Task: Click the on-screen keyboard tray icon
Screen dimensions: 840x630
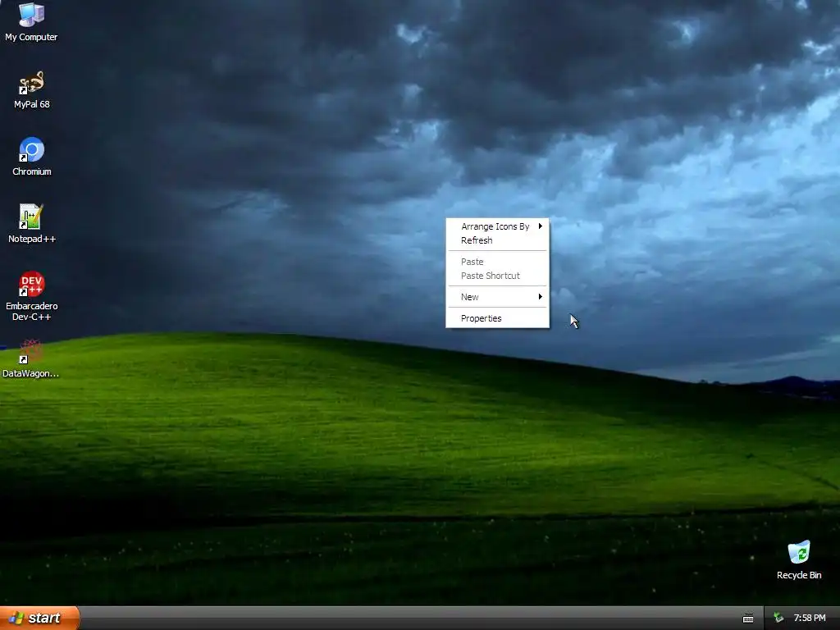Action: 748,619
